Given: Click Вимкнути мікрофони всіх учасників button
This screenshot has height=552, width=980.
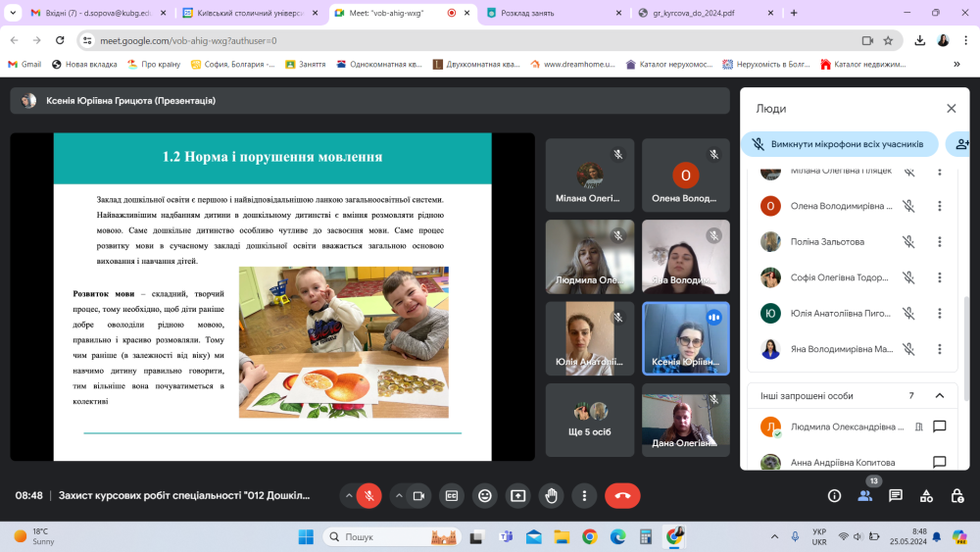Looking at the screenshot, I should [x=840, y=144].
